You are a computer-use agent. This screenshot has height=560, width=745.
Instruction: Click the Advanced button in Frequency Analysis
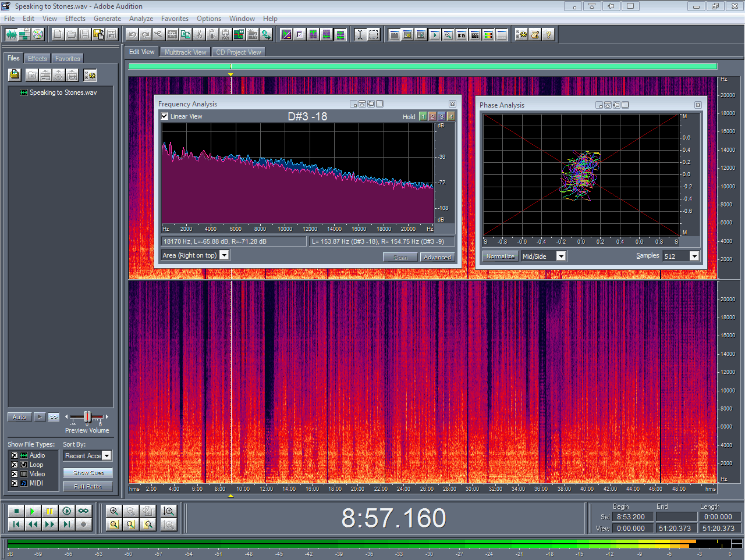click(x=437, y=257)
